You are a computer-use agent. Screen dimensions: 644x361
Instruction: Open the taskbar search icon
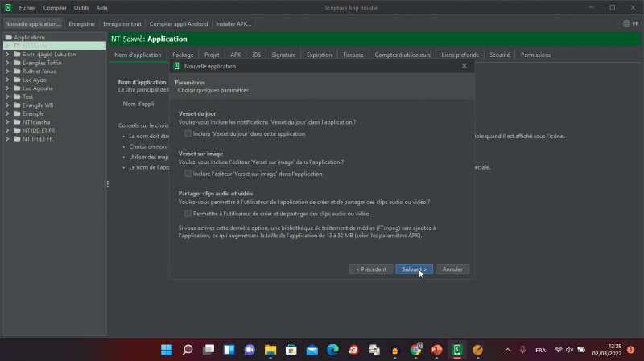(188, 350)
